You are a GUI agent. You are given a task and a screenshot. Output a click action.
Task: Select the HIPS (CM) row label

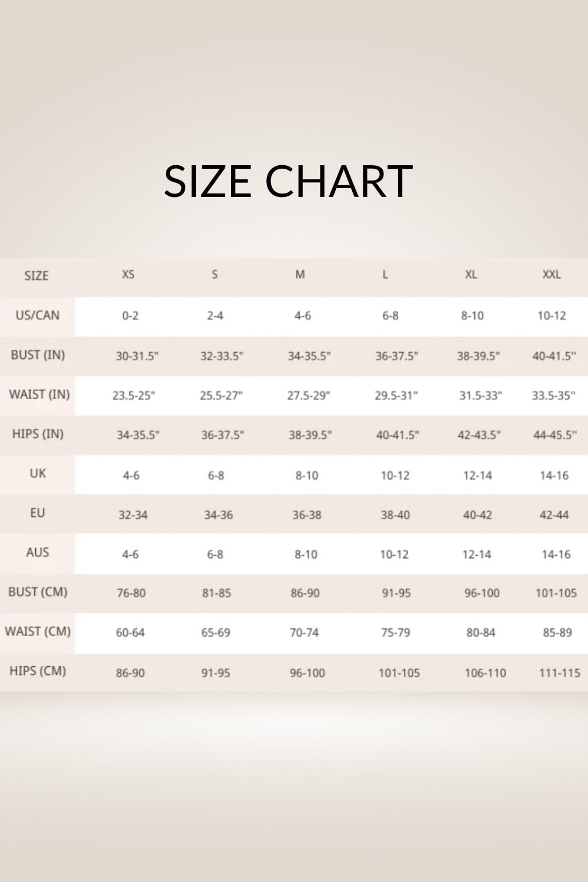coord(38,671)
